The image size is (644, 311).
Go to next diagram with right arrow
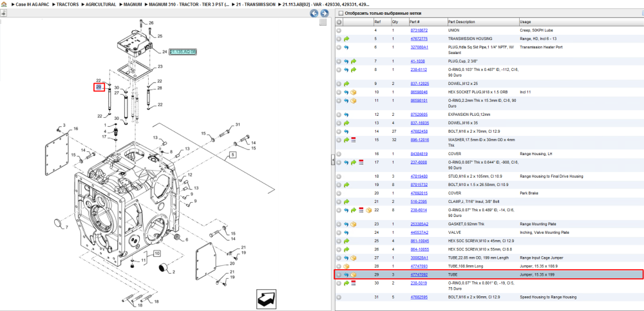pos(324,13)
